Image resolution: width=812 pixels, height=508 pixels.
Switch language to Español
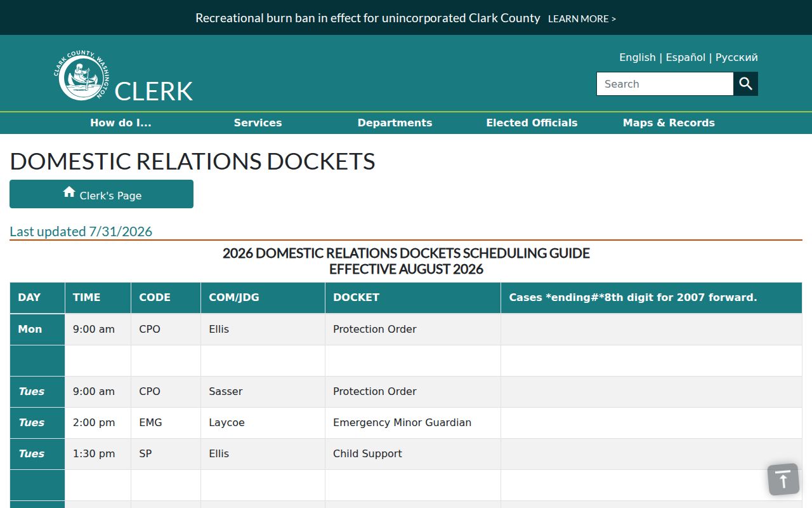coord(685,57)
